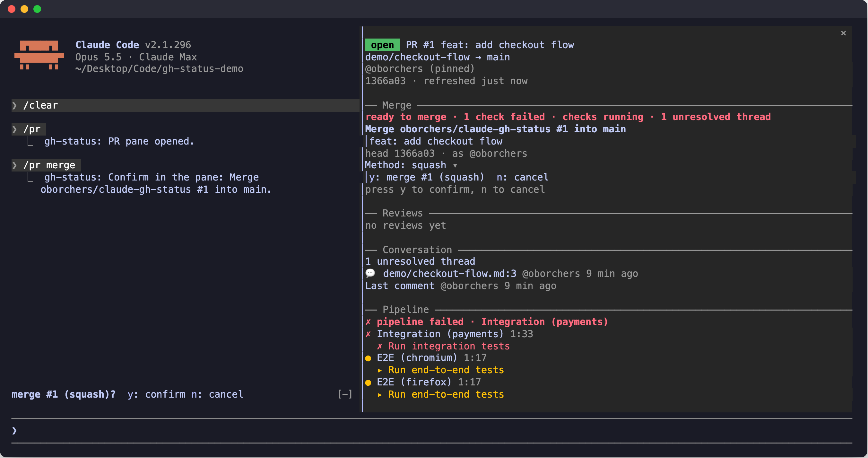Select the /clear command row
This screenshot has width=868, height=458.
(185, 105)
